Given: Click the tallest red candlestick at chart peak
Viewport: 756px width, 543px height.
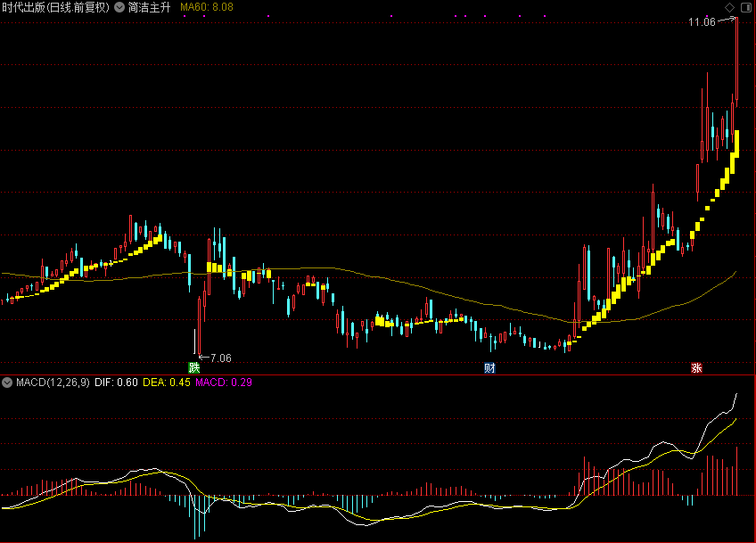Looking at the screenshot, I should click(736, 62).
